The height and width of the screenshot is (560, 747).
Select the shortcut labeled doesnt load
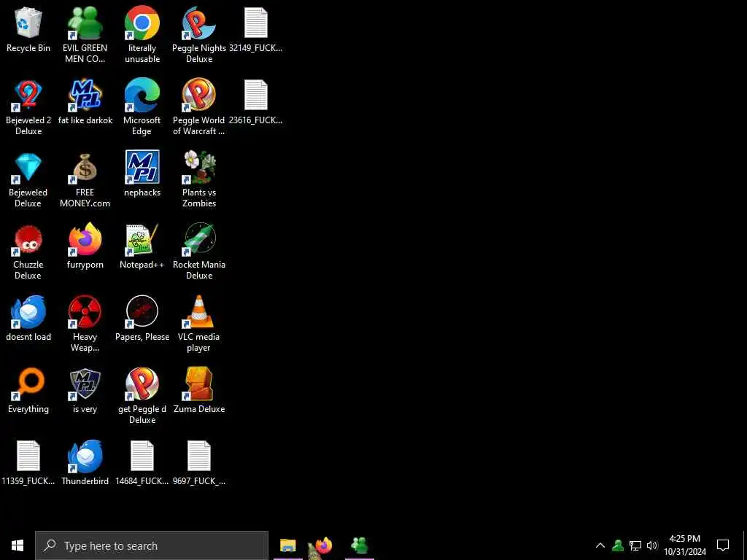click(28, 318)
